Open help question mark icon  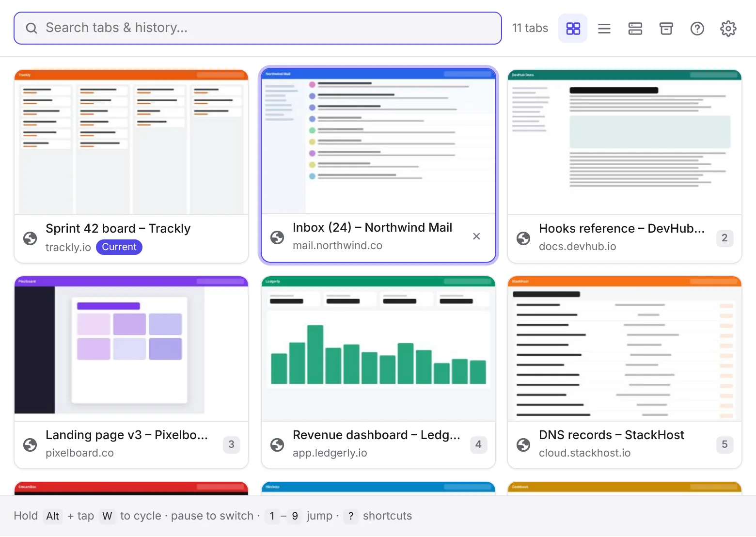pos(697,29)
